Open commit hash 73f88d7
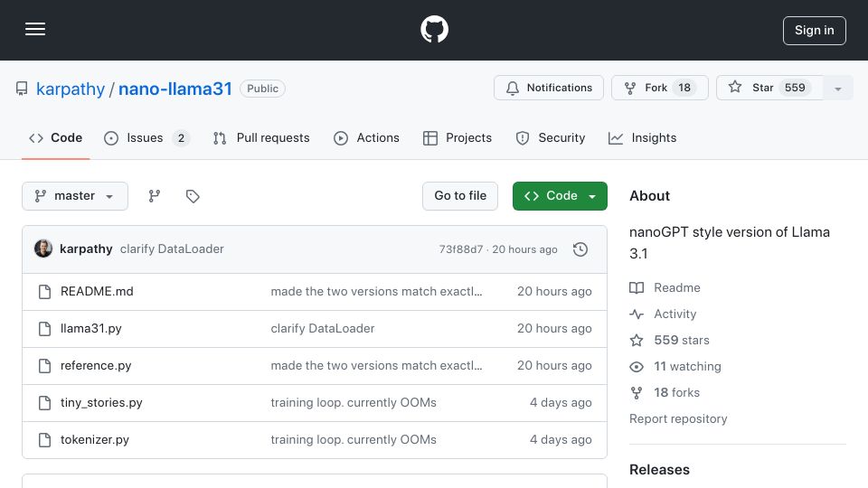The height and width of the screenshot is (488, 868). coord(460,249)
